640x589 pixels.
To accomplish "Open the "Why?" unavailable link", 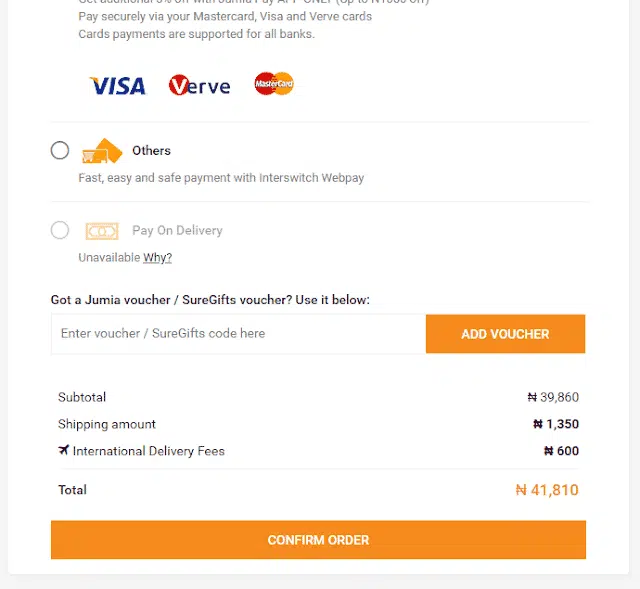I will tap(157, 258).
